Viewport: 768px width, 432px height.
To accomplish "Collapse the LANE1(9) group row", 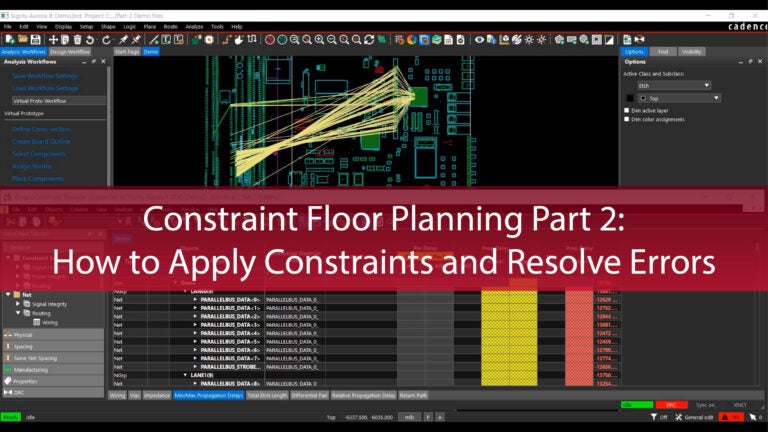I will (x=185, y=375).
